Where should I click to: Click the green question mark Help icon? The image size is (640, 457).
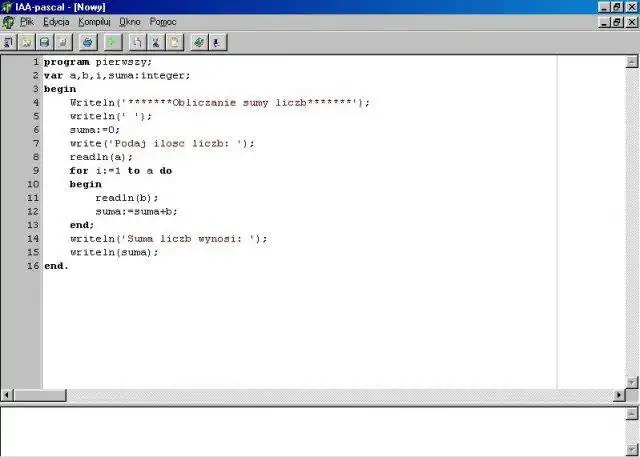tap(112, 42)
